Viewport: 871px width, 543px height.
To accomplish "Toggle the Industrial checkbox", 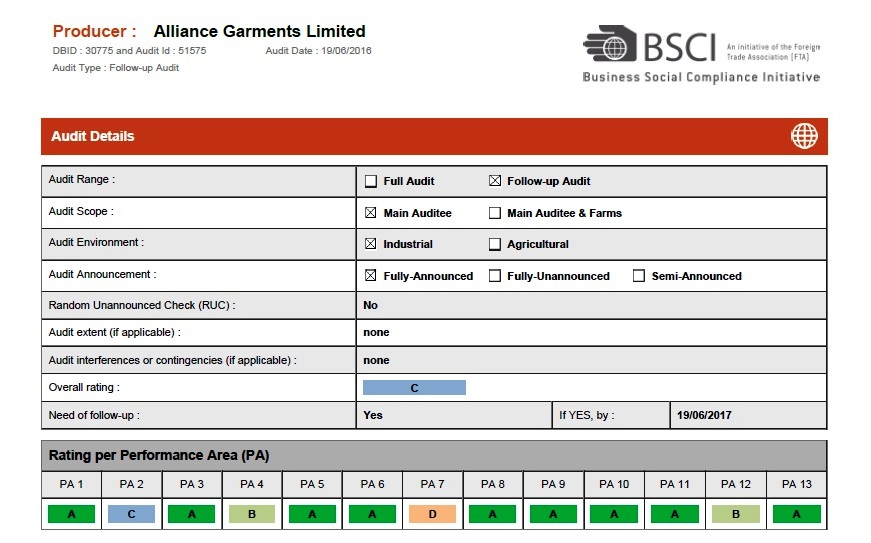I will [371, 244].
